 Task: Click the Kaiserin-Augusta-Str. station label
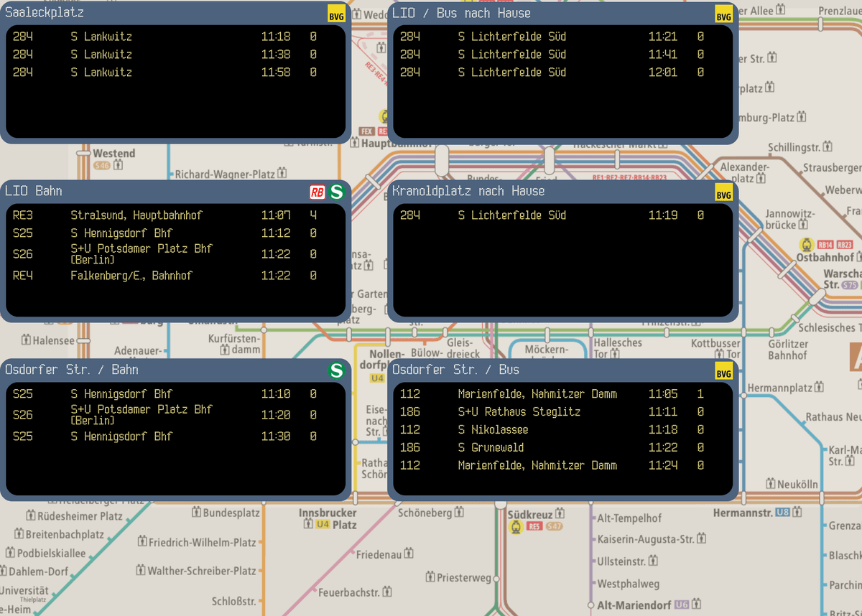[x=646, y=538]
